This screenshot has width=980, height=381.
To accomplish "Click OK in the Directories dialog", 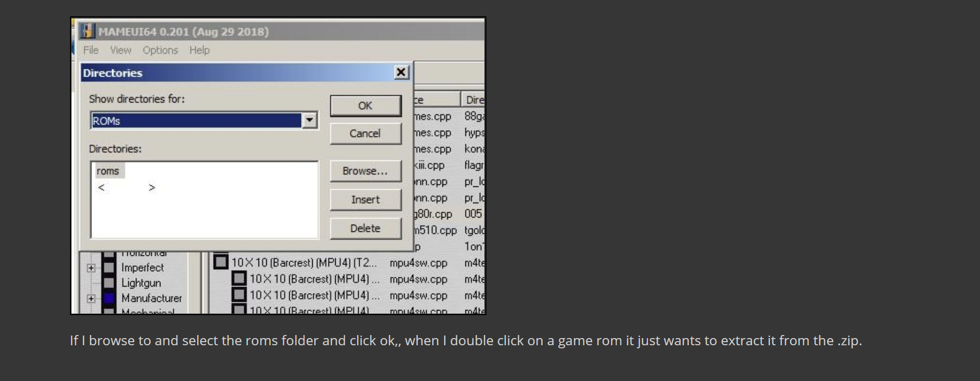I will pos(365,106).
